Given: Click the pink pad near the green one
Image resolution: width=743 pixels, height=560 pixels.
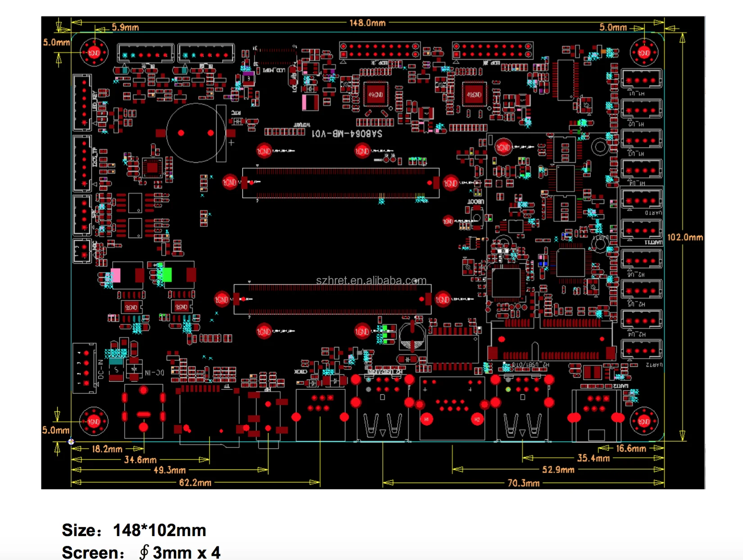Looking at the screenshot, I should [x=116, y=275].
